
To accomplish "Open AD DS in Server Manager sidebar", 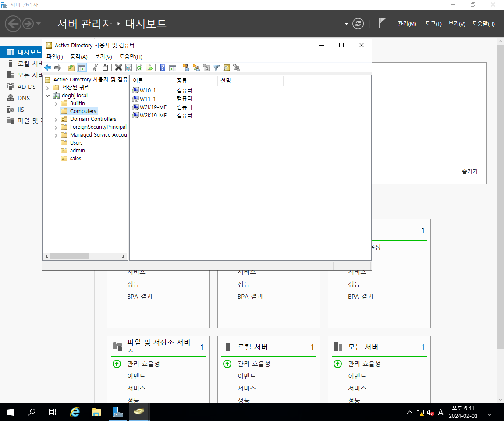I will [x=27, y=87].
